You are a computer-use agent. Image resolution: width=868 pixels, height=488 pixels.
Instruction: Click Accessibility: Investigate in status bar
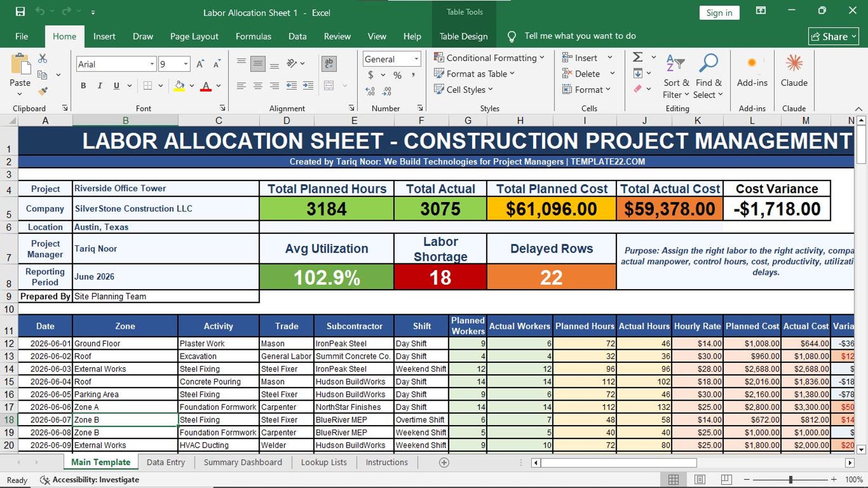click(x=90, y=479)
